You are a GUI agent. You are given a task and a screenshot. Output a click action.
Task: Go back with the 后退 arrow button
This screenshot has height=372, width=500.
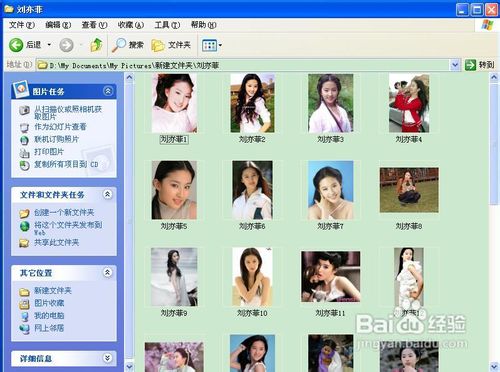pyautogui.click(x=25, y=45)
